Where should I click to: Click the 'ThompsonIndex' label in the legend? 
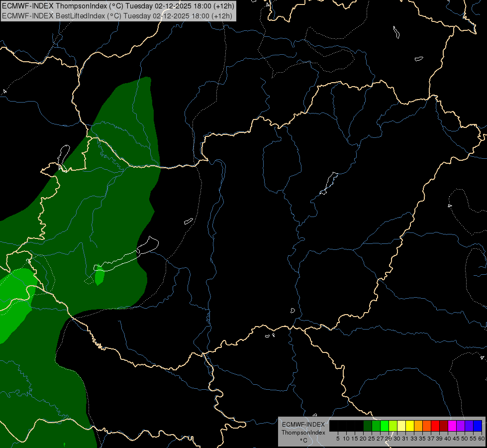pos(303,433)
